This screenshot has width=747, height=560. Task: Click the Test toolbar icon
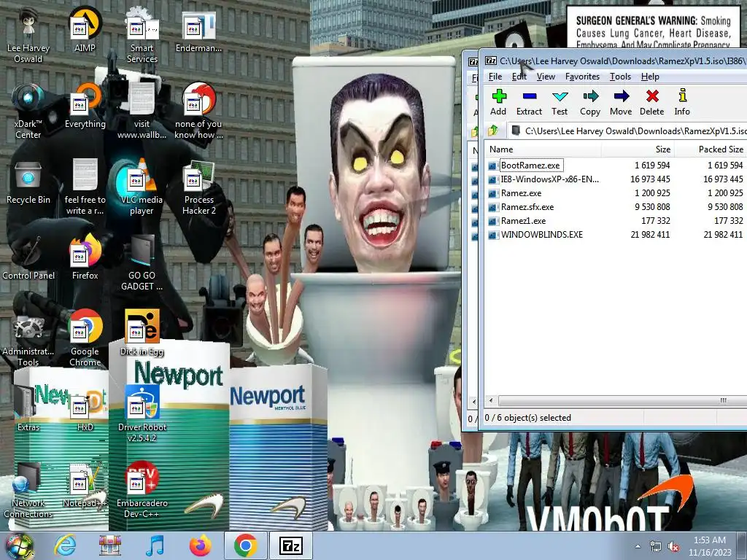pos(560,102)
